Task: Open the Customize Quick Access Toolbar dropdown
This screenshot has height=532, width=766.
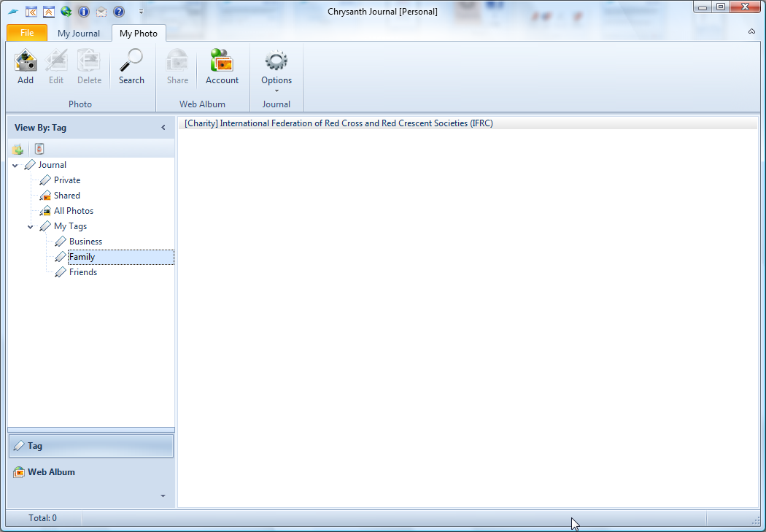Action: click(141, 12)
